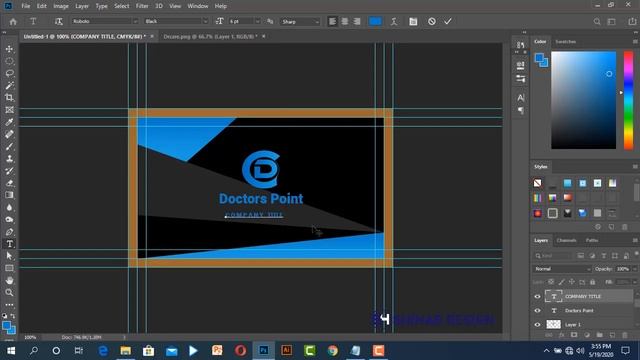Image resolution: width=640 pixels, height=360 pixels.
Task: Select the Doctors Point layer row
Action: pyautogui.click(x=583, y=311)
